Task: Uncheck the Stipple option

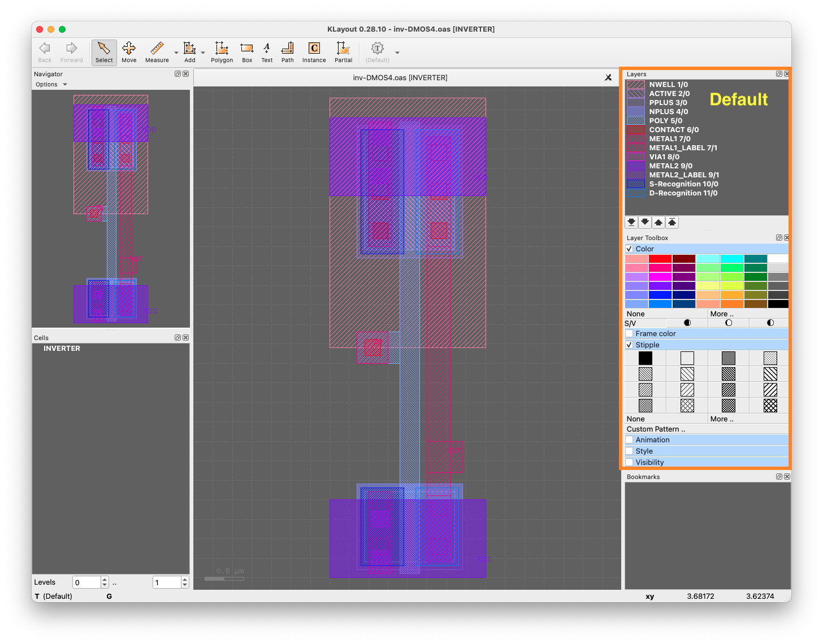Action: tap(630, 345)
